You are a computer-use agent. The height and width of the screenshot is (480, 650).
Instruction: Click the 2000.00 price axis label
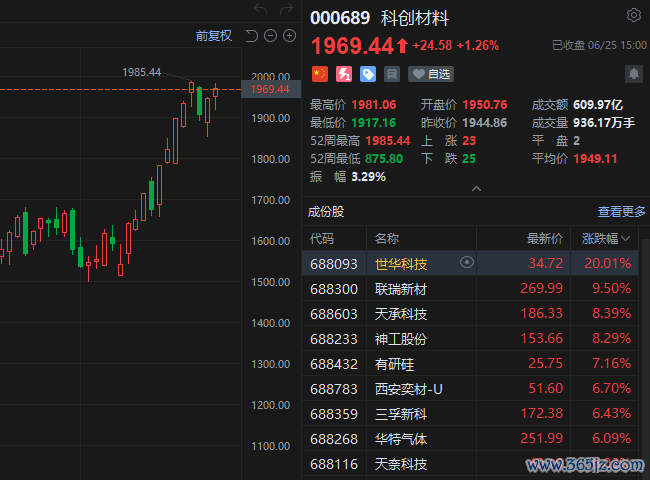click(271, 77)
